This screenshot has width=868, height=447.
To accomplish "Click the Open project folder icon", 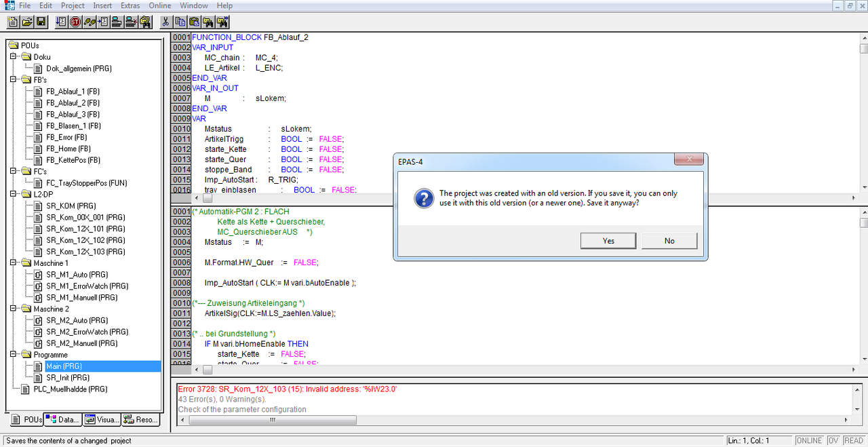I will coord(27,22).
